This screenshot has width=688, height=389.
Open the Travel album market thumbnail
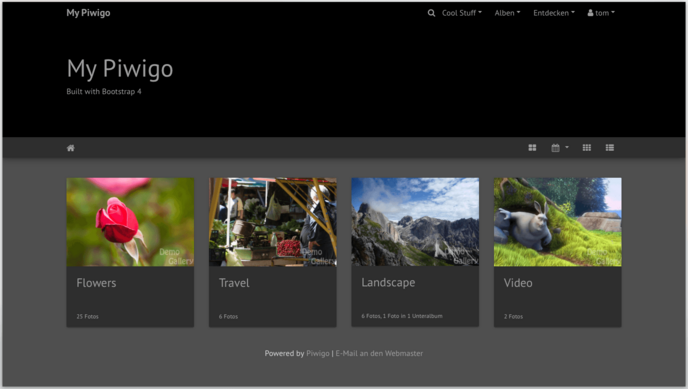point(273,222)
